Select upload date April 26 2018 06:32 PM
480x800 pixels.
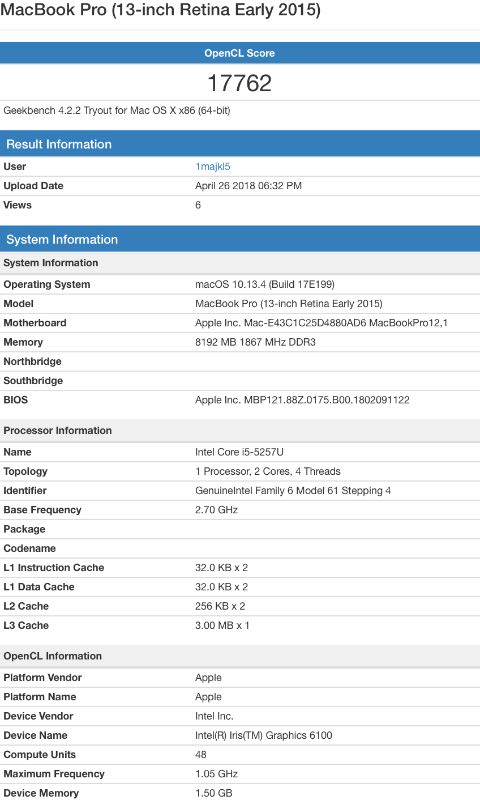tap(248, 186)
